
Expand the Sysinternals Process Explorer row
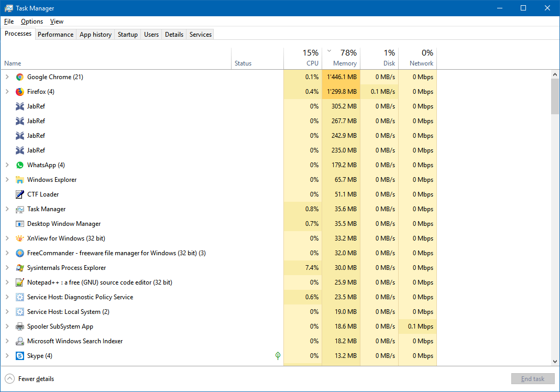coord(7,268)
